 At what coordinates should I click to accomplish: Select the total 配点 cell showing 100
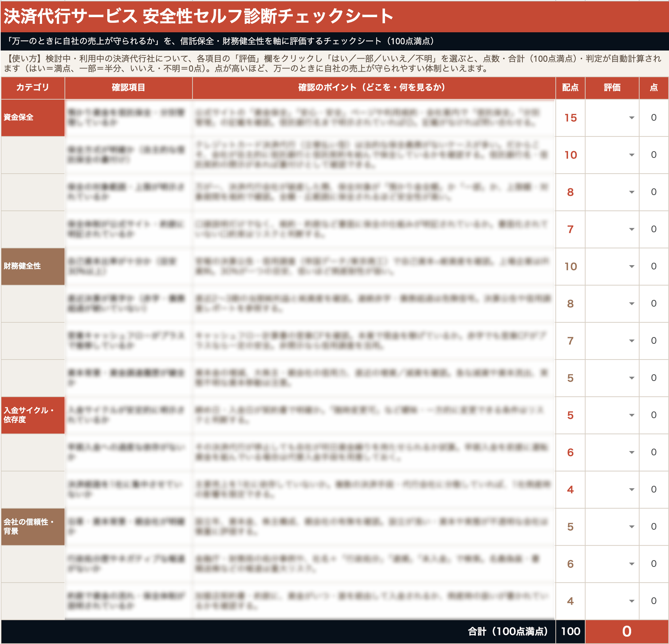point(570,631)
